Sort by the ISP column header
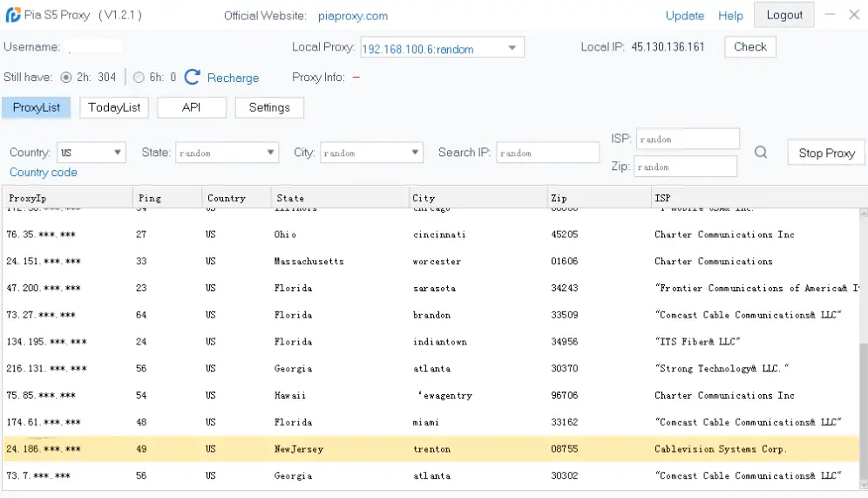This screenshot has width=868, height=498. click(758, 198)
